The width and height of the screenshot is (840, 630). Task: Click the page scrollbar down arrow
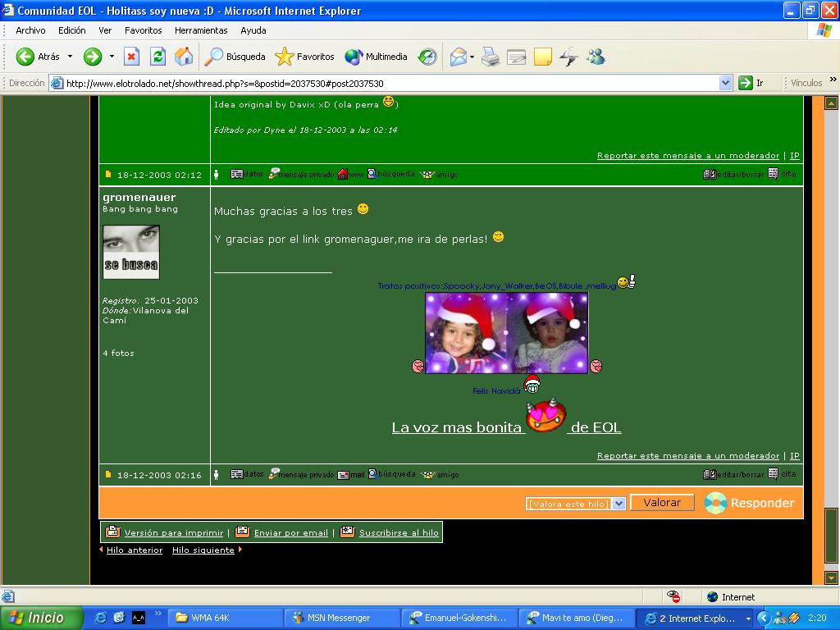pyautogui.click(x=832, y=578)
